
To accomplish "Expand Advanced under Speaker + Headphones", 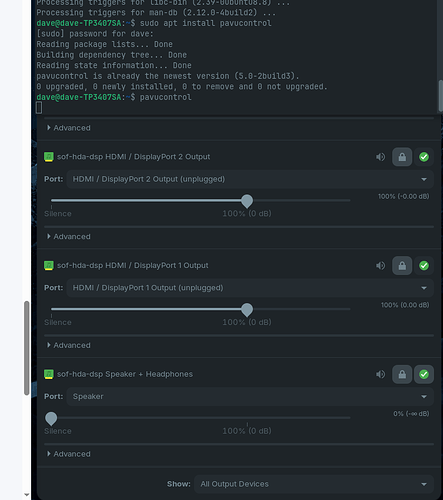I will [x=69, y=454].
